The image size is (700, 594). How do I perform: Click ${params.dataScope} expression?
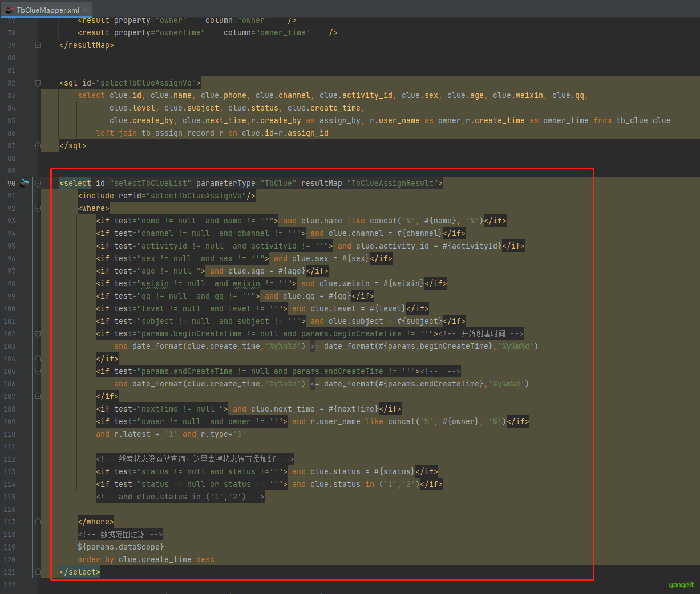click(x=121, y=547)
